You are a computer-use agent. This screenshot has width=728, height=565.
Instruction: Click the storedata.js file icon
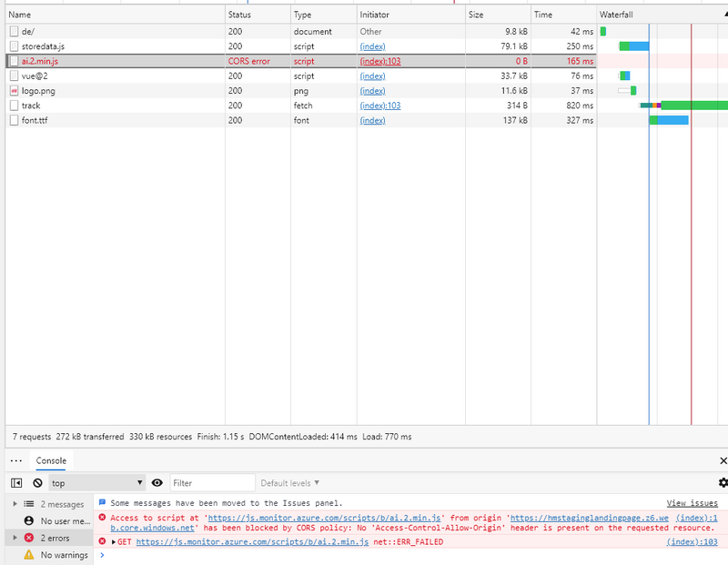[14, 46]
